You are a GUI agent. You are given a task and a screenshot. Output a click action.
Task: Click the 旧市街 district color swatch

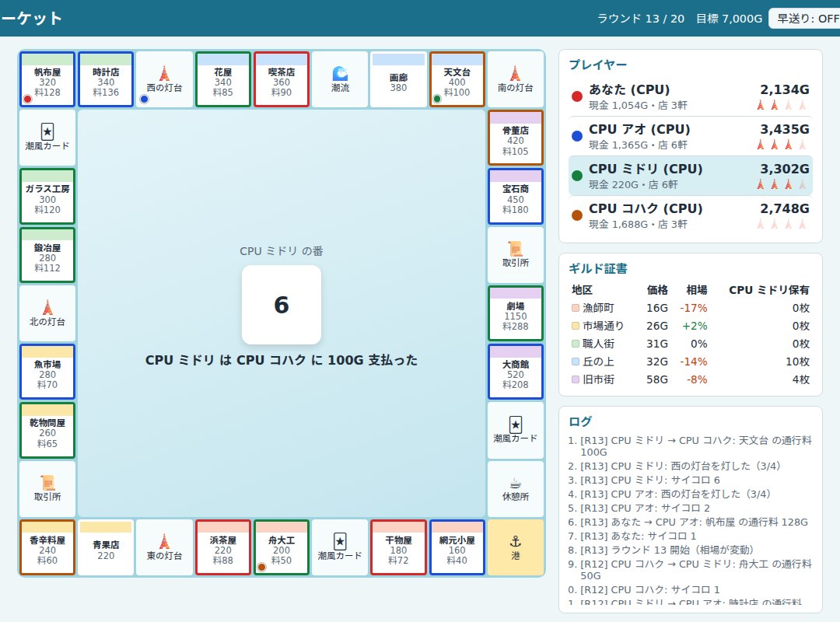pyautogui.click(x=576, y=379)
